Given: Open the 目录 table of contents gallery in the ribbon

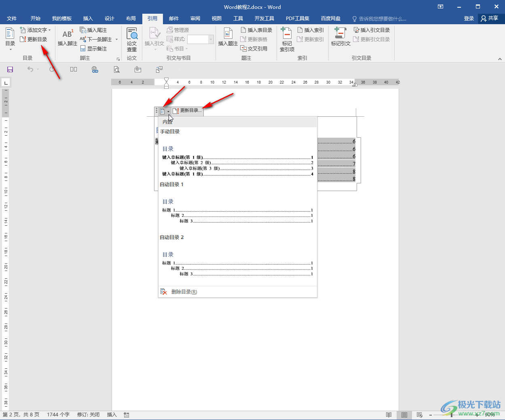Looking at the screenshot, I should pyautogui.click(x=10, y=39).
